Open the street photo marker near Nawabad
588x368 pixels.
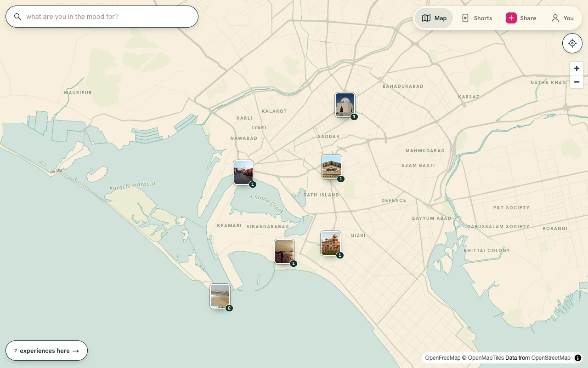243,172
